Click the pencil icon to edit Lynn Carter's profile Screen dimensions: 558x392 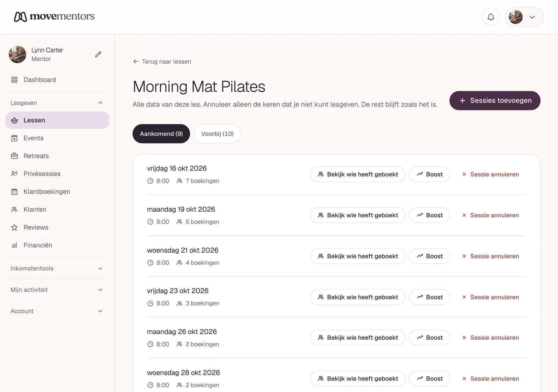tap(98, 54)
